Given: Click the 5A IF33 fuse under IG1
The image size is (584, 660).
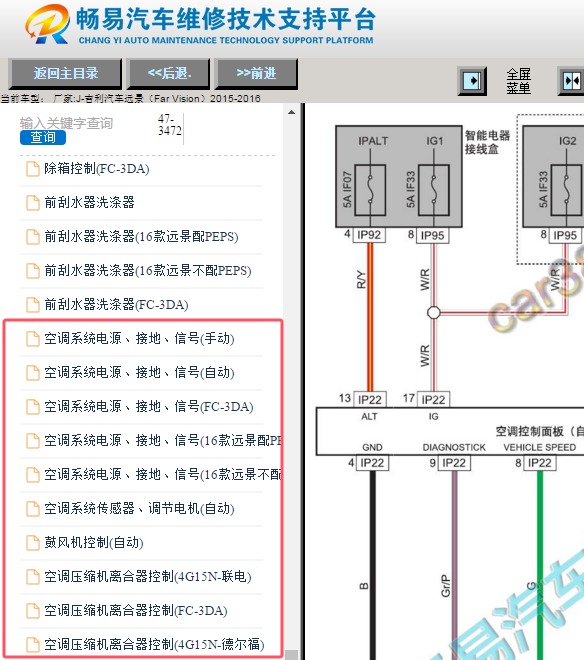Looking at the screenshot, I should pos(434,190).
